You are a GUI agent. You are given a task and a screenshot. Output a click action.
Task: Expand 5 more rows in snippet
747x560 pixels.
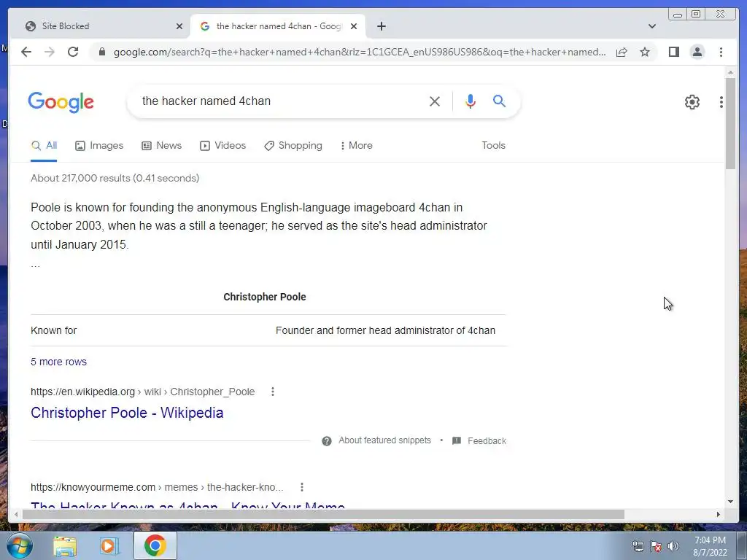(x=58, y=362)
